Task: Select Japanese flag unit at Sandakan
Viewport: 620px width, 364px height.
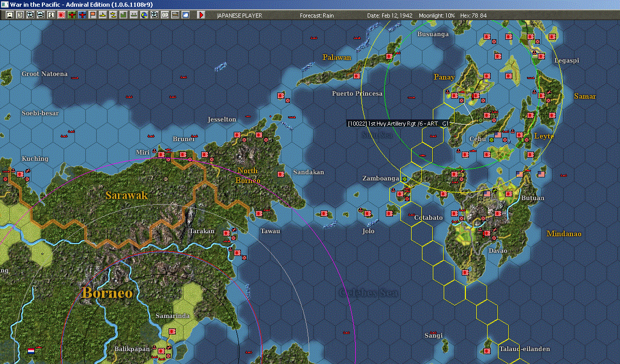Action: click(281, 174)
